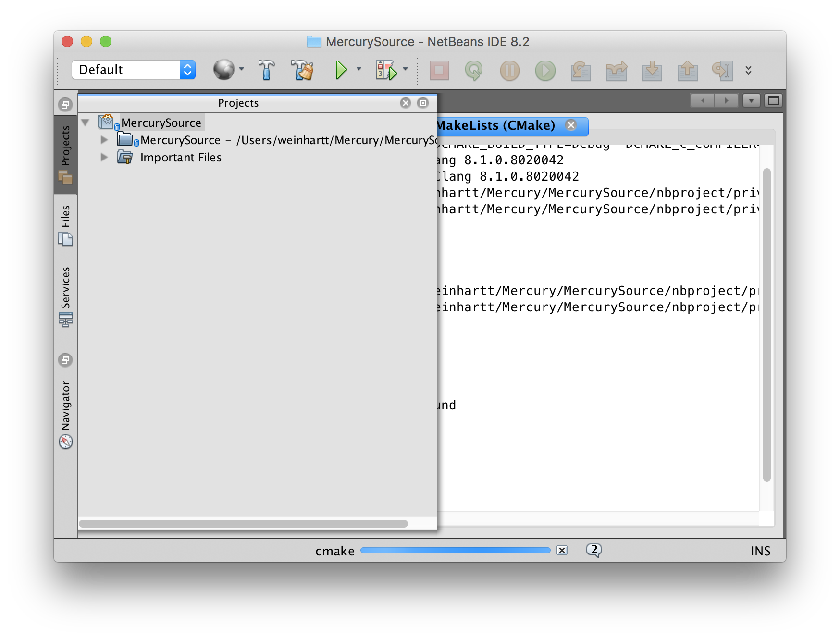
Task: Select MercurySource - /Users/weinhartt folder
Action: (x=289, y=140)
